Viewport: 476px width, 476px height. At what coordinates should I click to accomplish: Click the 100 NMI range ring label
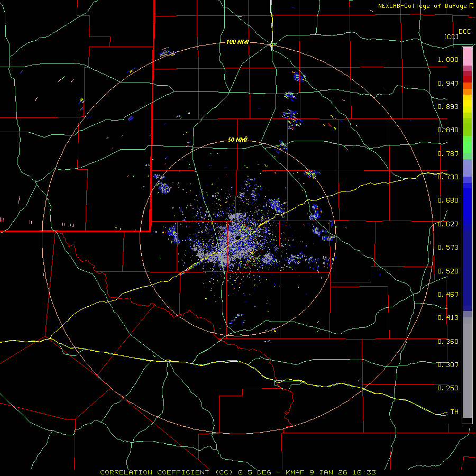click(x=237, y=42)
